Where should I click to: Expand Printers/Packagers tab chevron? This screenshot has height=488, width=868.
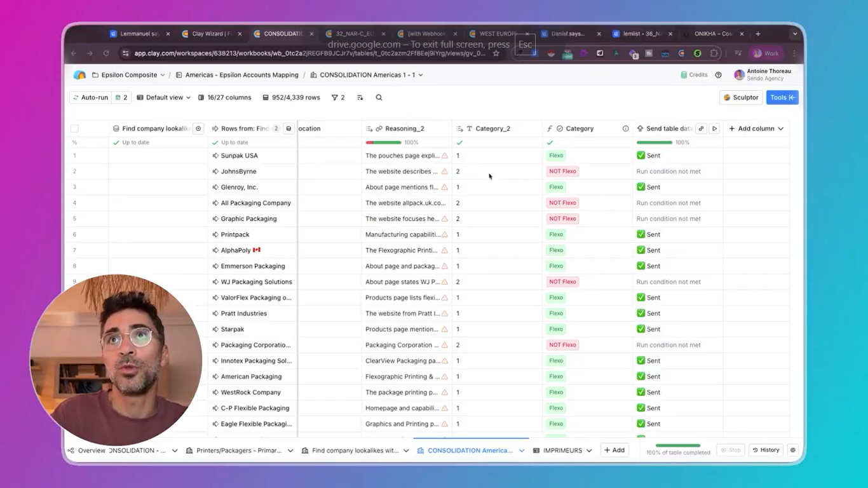coord(290,451)
